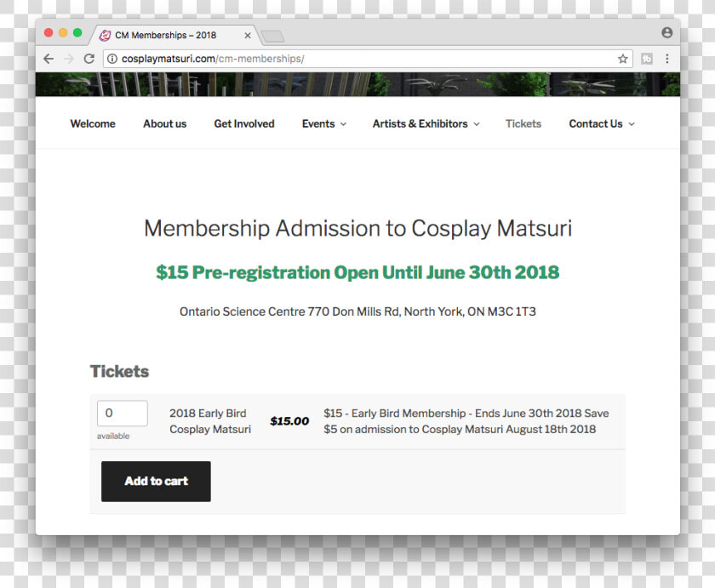Reload the page with the refresh icon

pyautogui.click(x=89, y=59)
